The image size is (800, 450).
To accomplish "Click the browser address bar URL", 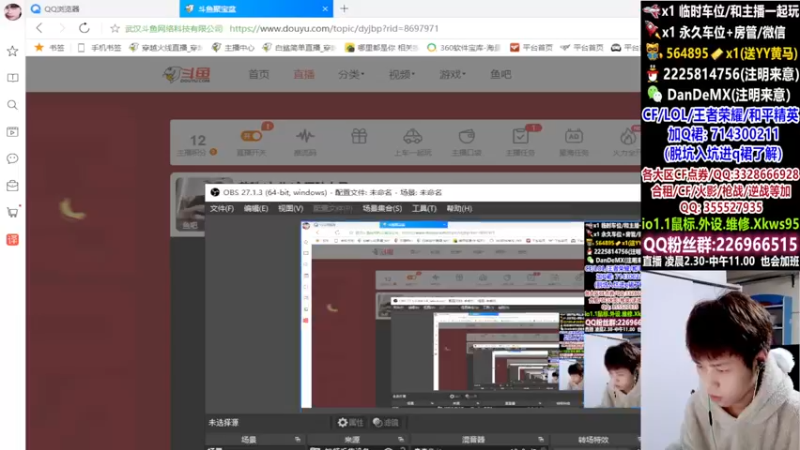I will [x=334, y=29].
